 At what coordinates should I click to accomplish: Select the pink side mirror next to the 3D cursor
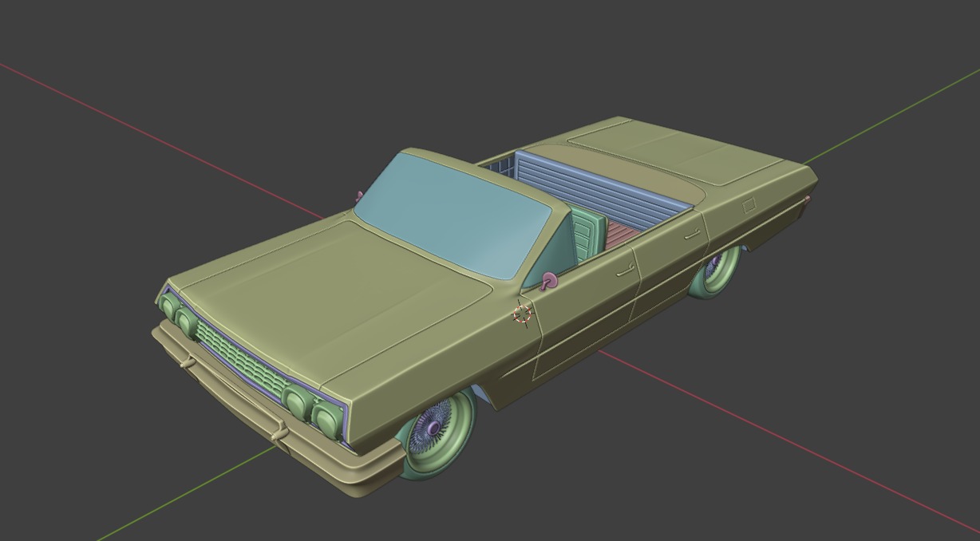(549, 280)
